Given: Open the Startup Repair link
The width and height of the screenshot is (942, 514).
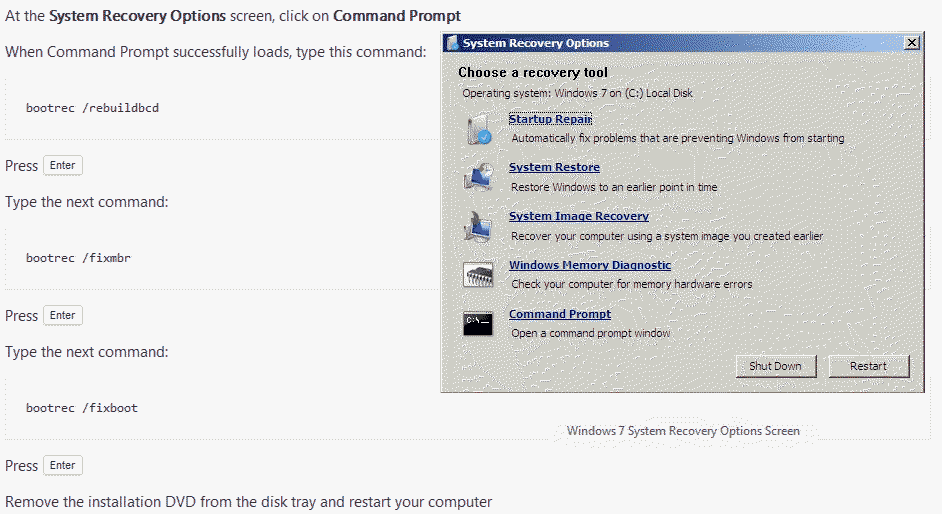Looking at the screenshot, I should click(x=550, y=119).
